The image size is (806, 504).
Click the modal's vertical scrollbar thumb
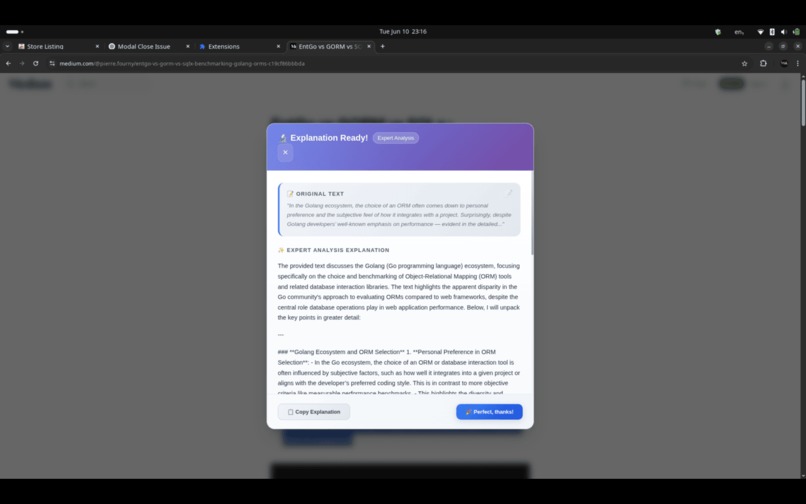click(x=532, y=213)
